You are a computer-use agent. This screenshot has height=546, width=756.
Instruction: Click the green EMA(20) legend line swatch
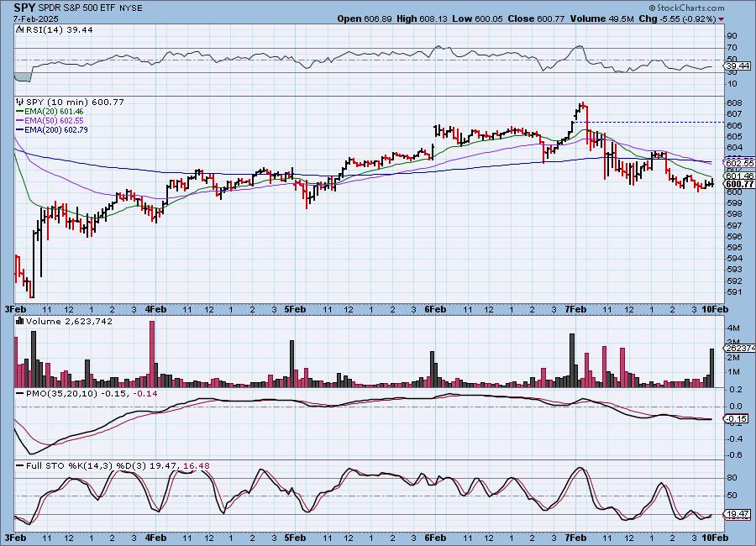[20, 112]
